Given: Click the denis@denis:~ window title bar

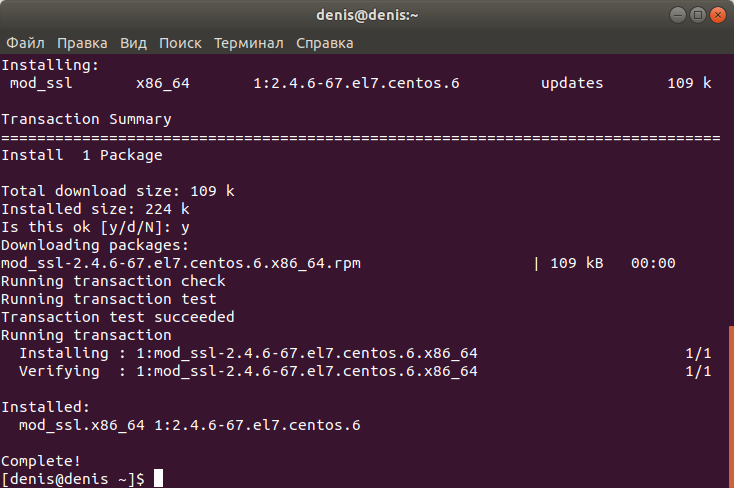Looking at the screenshot, I should pyautogui.click(x=367, y=15).
